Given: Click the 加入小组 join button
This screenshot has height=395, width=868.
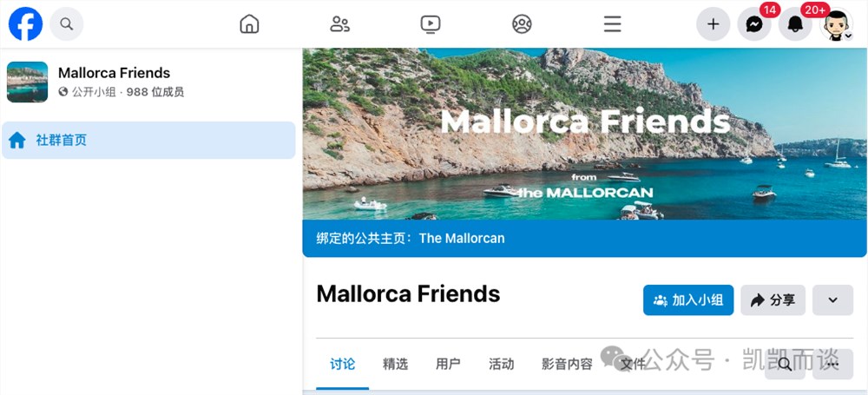Looking at the screenshot, I should click(688, 300).
